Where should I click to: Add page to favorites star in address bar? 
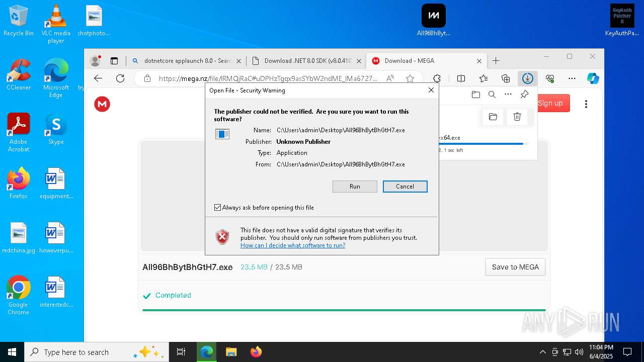[410, 78]
